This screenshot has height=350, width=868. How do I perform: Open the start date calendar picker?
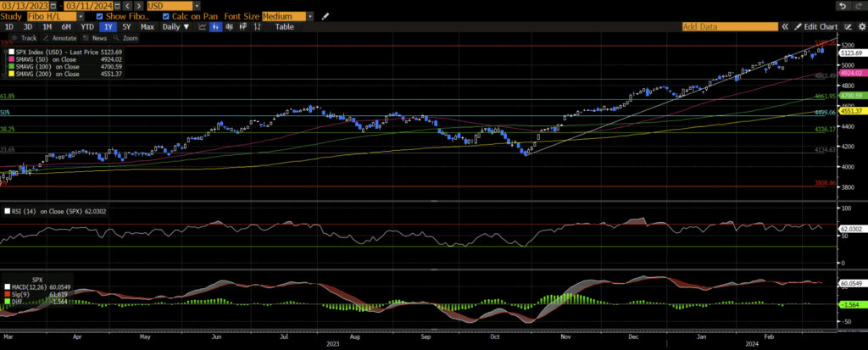point(51,6)
